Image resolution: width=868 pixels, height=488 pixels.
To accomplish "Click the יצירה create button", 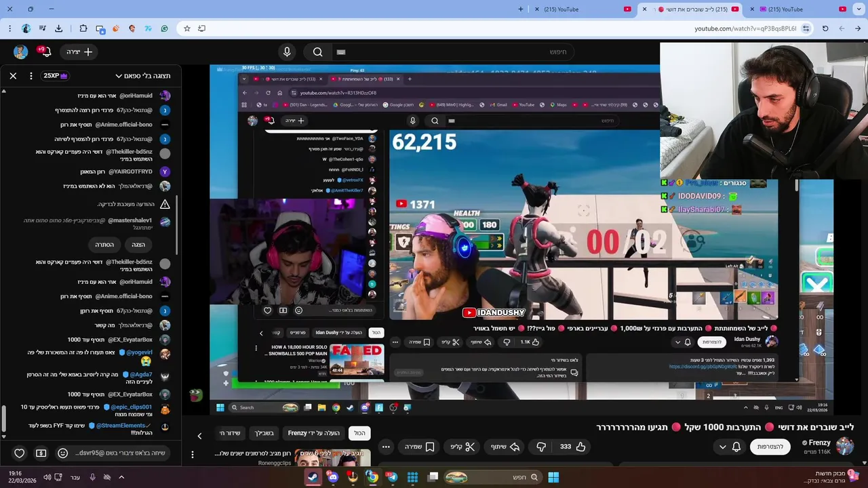I will tap(79, 52).
